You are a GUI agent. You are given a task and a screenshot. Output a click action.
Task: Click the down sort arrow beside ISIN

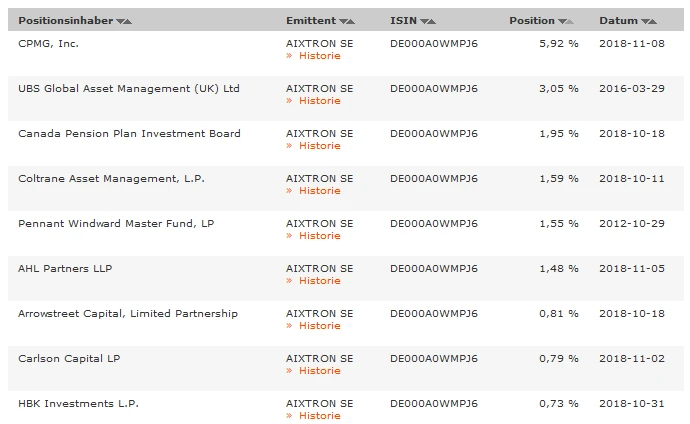(424, 21)
